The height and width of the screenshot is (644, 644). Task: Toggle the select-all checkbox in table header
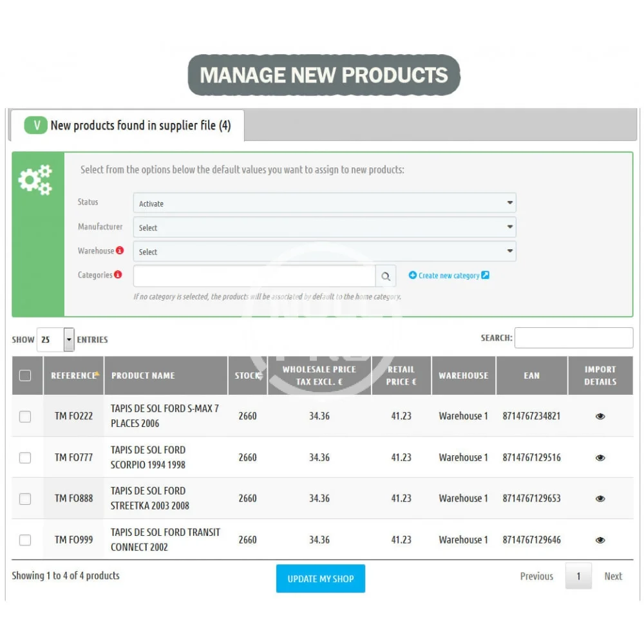[x=25, y=375]
